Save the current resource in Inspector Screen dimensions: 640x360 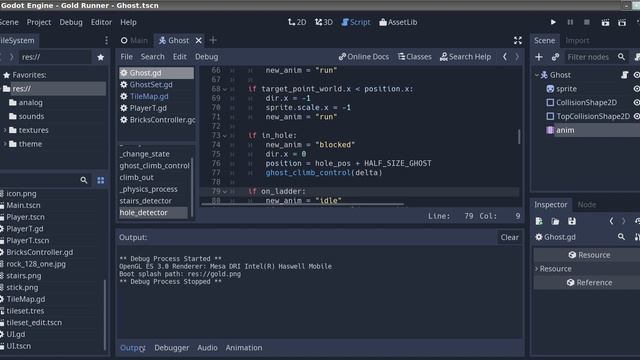[x=571, y=221]
